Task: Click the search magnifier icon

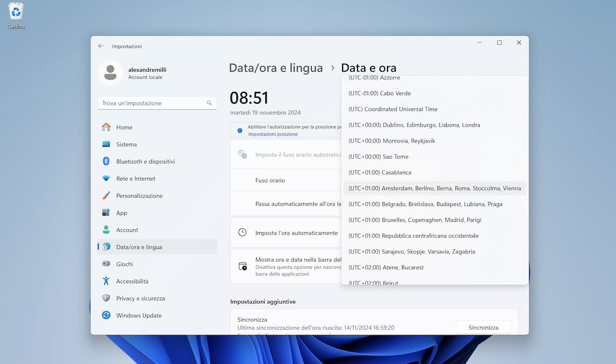Action: (209, 103)
